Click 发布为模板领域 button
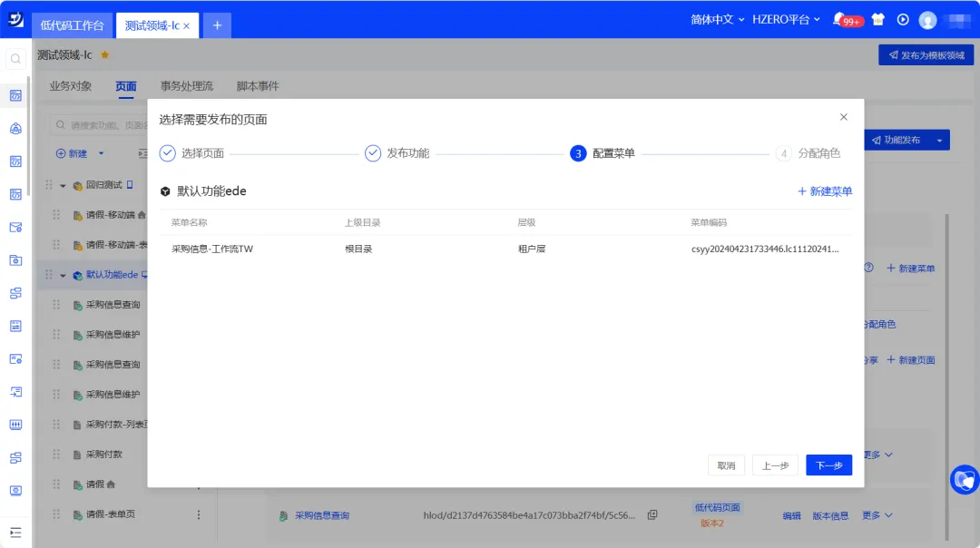 926,55
